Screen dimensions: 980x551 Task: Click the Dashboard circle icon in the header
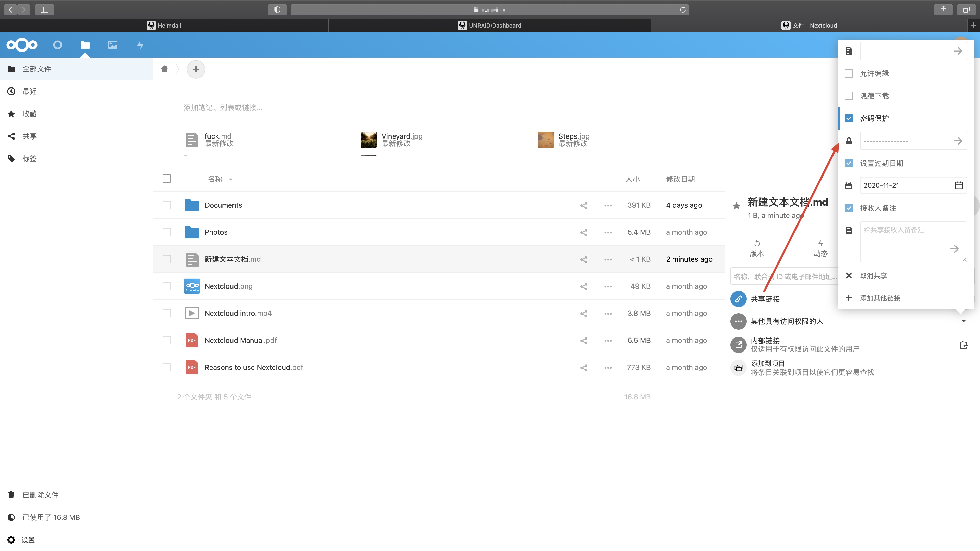pyautogui.click(x=57, y=45)
